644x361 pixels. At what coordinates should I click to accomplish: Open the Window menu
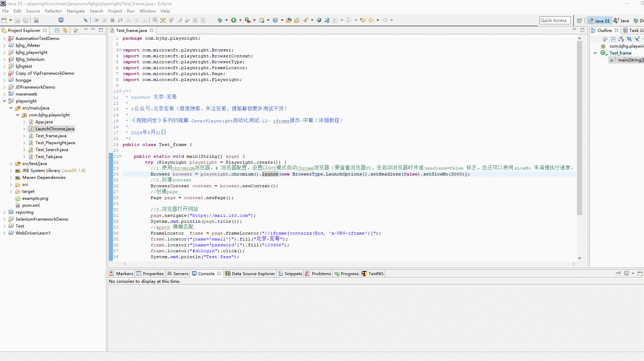[147, 11]
